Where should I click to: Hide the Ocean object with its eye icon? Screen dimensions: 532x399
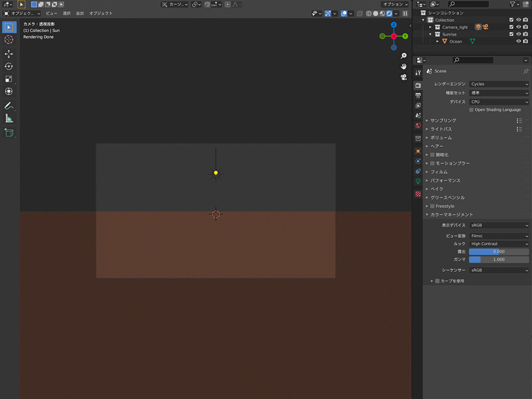click(519, 41)
